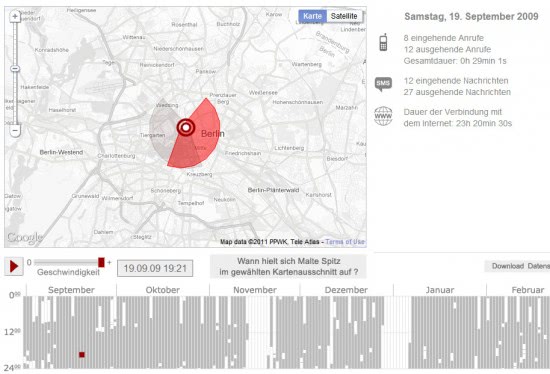Click the Download Datensatz button
The image size is (550, 374).
[x=517, y=266]
